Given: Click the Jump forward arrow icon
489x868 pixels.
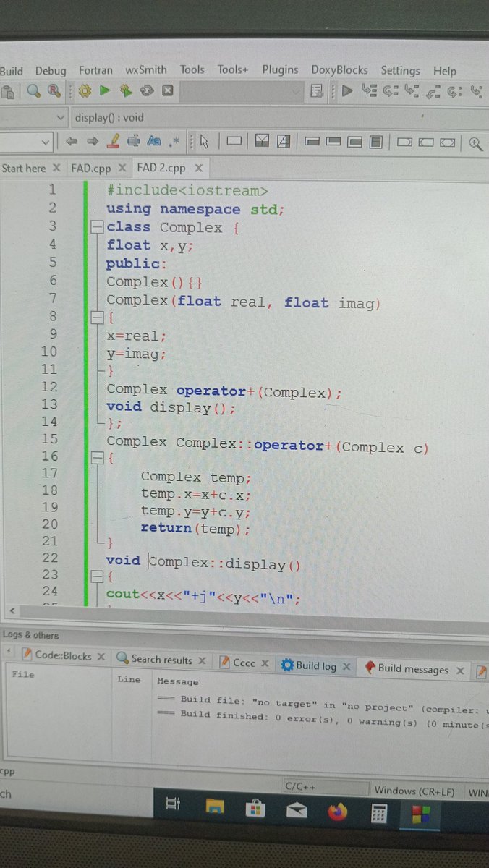Looking at the screenshot, I should click(92, 141).
